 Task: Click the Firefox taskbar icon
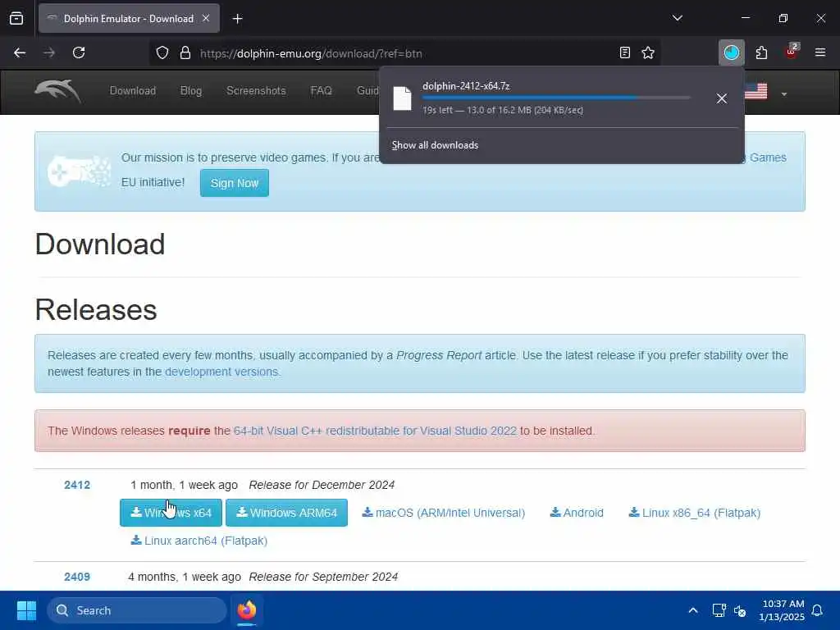point(246,610)
